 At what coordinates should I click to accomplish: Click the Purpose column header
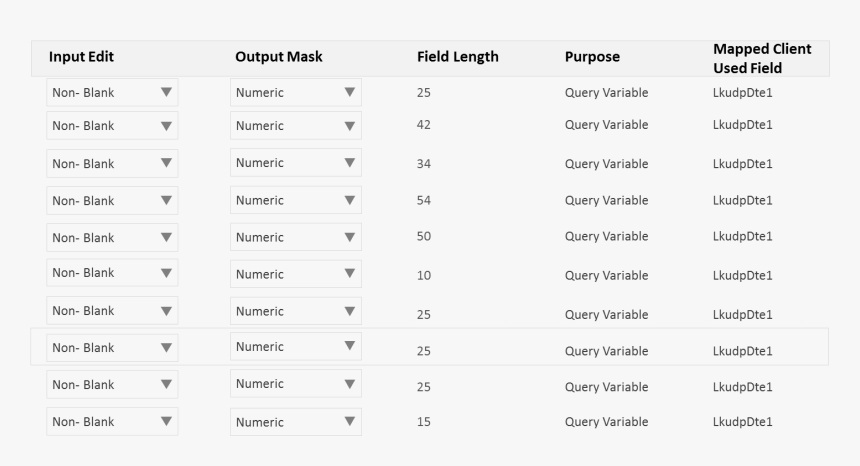[x=592, y=57]
